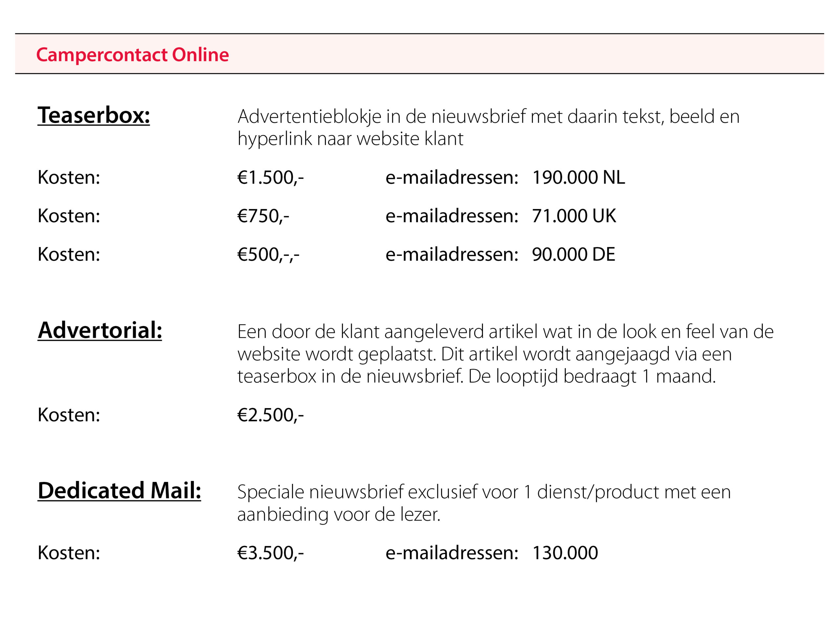
Task: Click the Kosten label beside €2.500,-
Action: coord(69,415)
